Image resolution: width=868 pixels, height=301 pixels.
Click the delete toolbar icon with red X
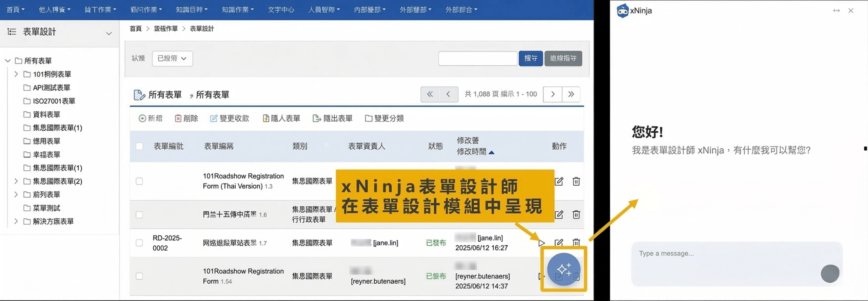[x=178, y=118]
